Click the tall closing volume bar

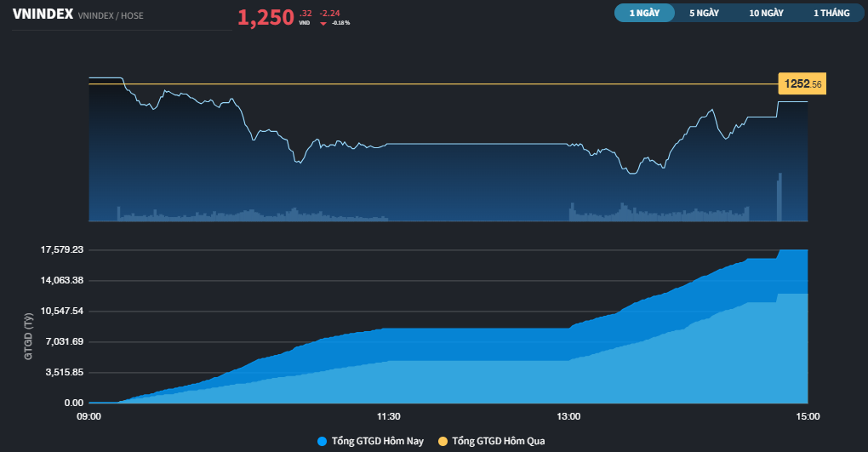point(780,197)
